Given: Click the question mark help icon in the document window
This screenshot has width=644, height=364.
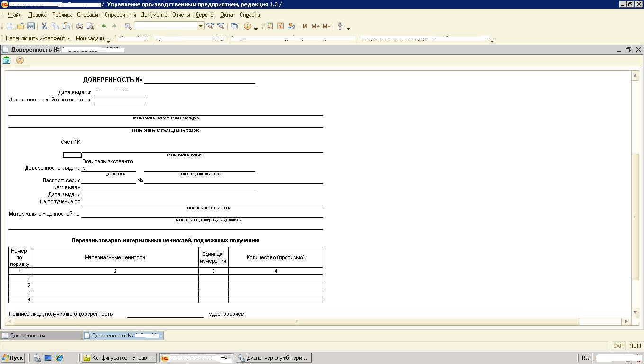Looking at the screenshot, I should tap(19, 60).
